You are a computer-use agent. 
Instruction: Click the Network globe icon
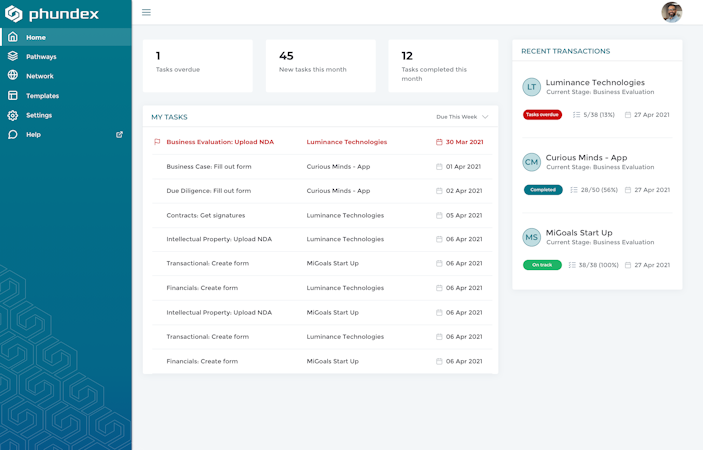pyautogui.click(x=13, y=75)
